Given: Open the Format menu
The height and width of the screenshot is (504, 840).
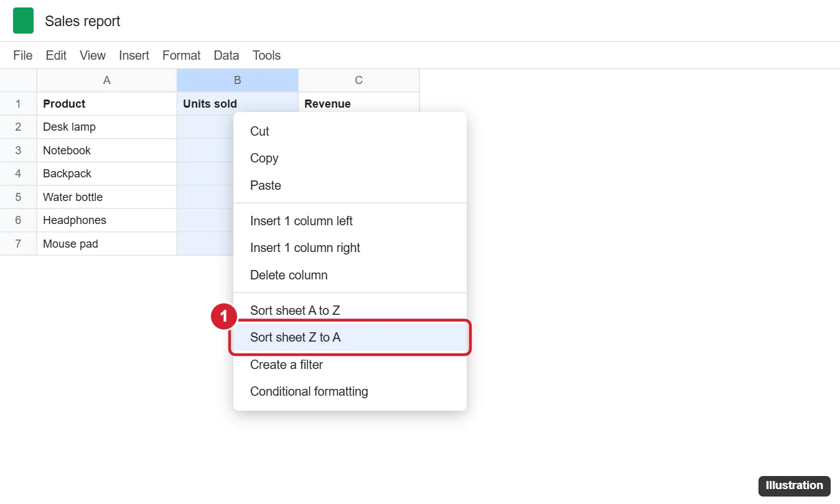Looking at the screenshot, I should click(182, 55).
